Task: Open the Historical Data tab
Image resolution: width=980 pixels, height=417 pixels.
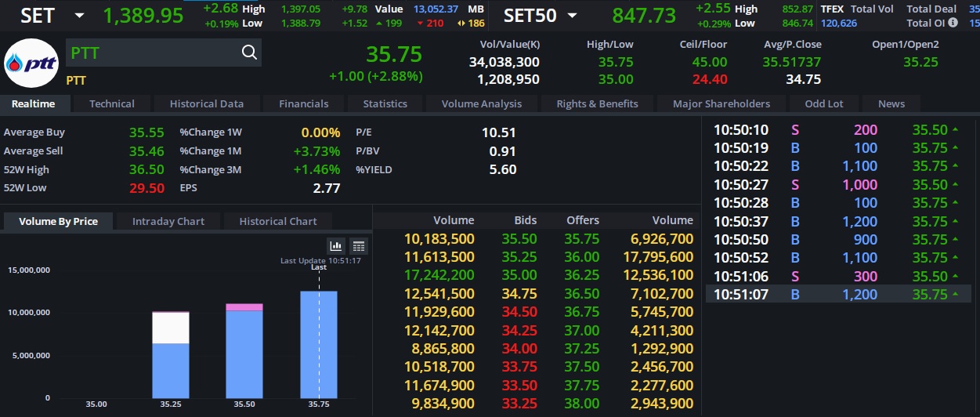Action: click(207, 103)
